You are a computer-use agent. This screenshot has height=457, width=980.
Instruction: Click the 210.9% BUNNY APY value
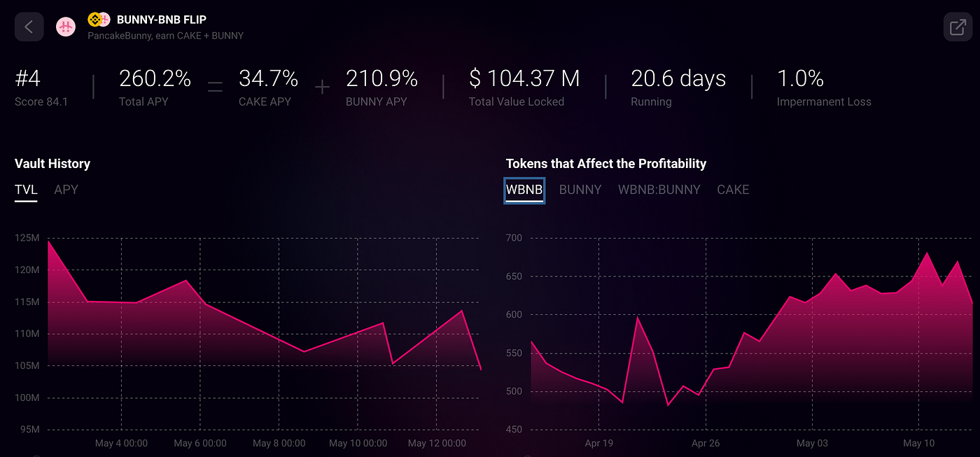(x=381, y=79)
